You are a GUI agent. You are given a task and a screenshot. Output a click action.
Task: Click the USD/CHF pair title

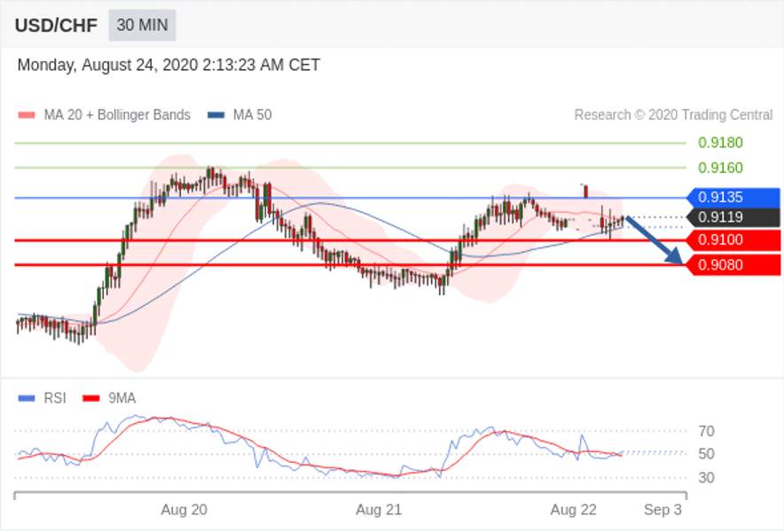[x=56, y=26]
